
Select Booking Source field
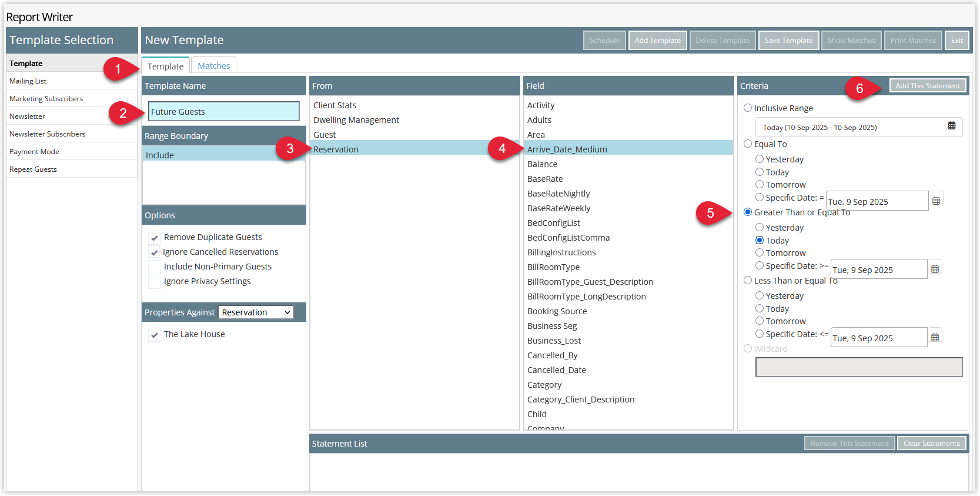(628, 311)
